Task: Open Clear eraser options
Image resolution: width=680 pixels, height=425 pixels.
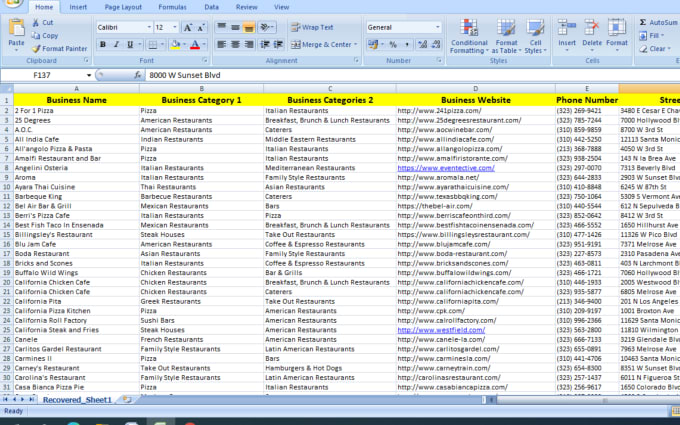Action: 654,49
